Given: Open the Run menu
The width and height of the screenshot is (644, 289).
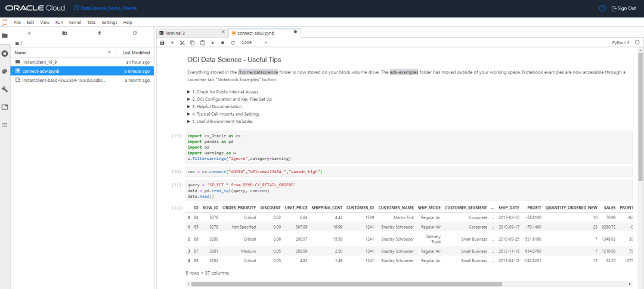Looking at the screenshot, I should point(59,22).
